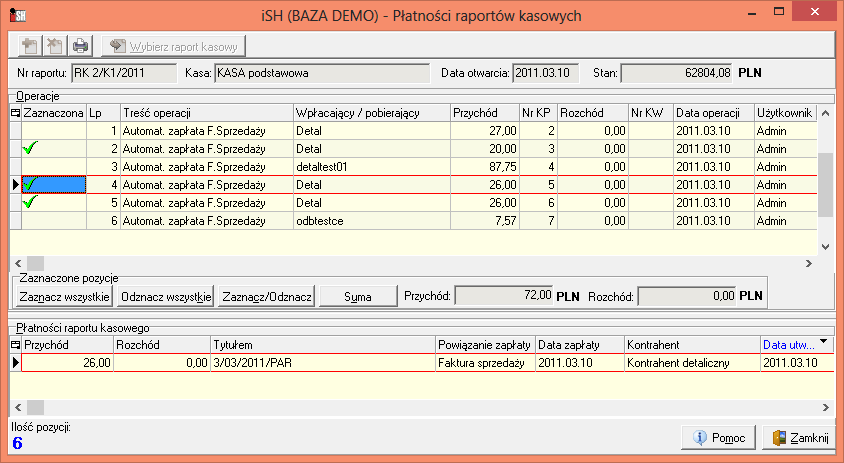Click Kontrahent detaliczny cell
This screenshot has height=463, width=844.
(x=692, y=363)
